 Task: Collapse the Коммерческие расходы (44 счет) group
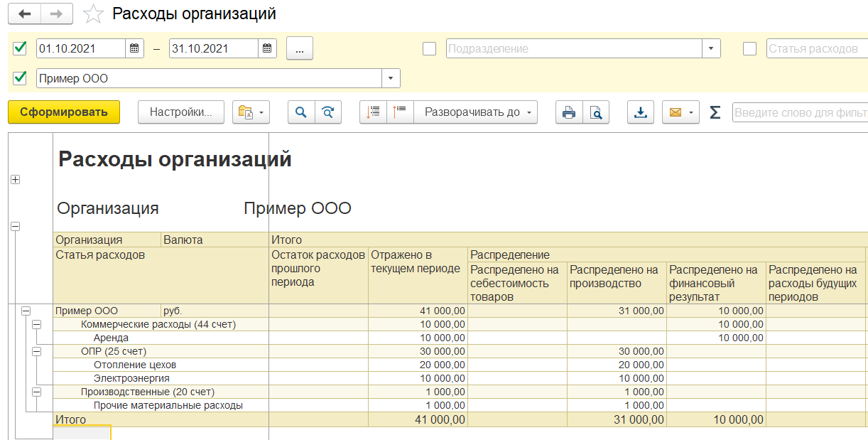coord(37,324)
